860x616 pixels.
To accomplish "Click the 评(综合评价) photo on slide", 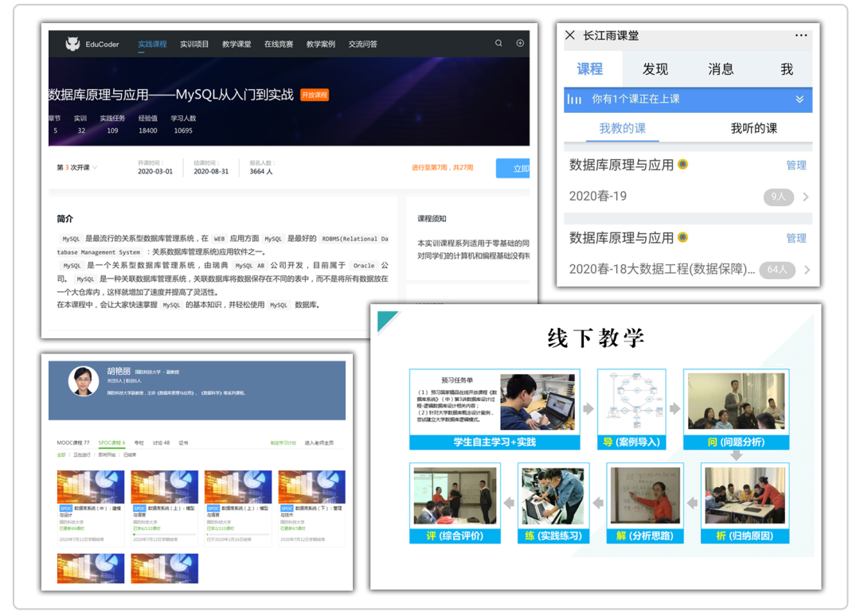I will (455, 496).
